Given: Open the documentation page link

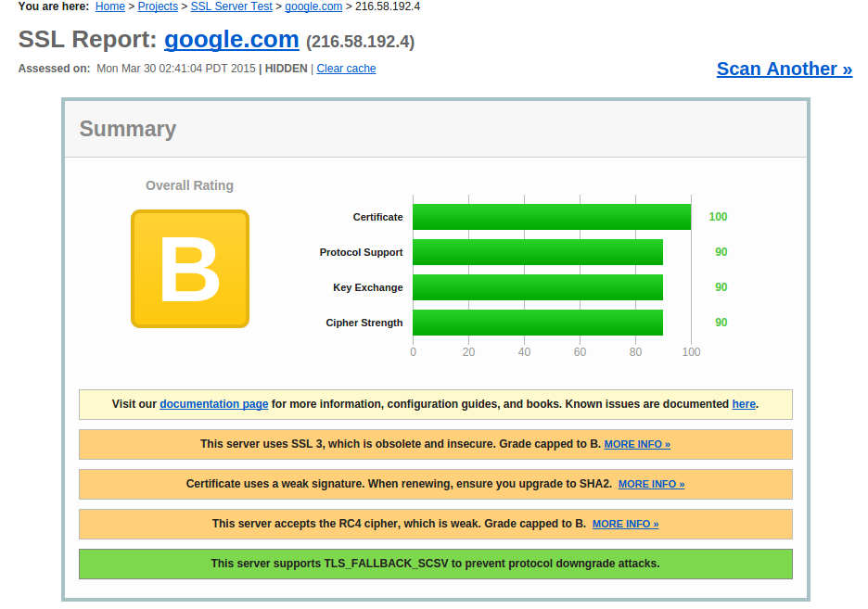Looking at the screenshot, I should tap(213, 404).
